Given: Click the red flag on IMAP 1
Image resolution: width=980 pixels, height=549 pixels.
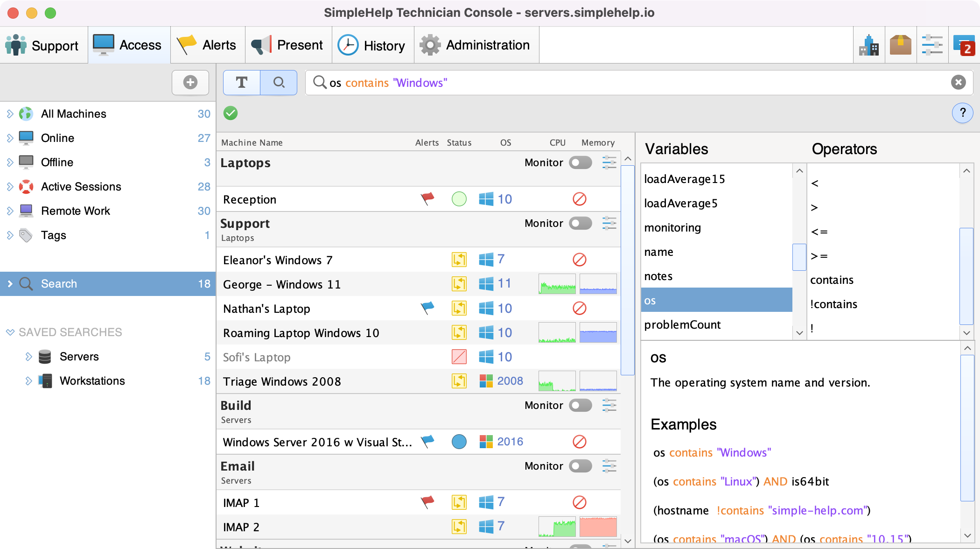Looking at the screenshot, I should pyautogui.click(x=427, y=502).
